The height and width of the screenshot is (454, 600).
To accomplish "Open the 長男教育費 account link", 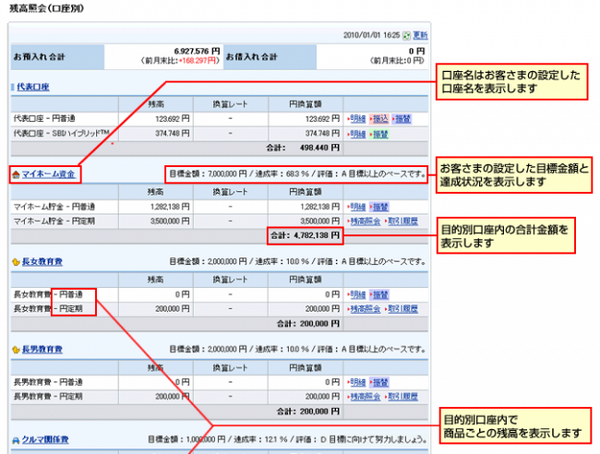I will click(42, 349).
